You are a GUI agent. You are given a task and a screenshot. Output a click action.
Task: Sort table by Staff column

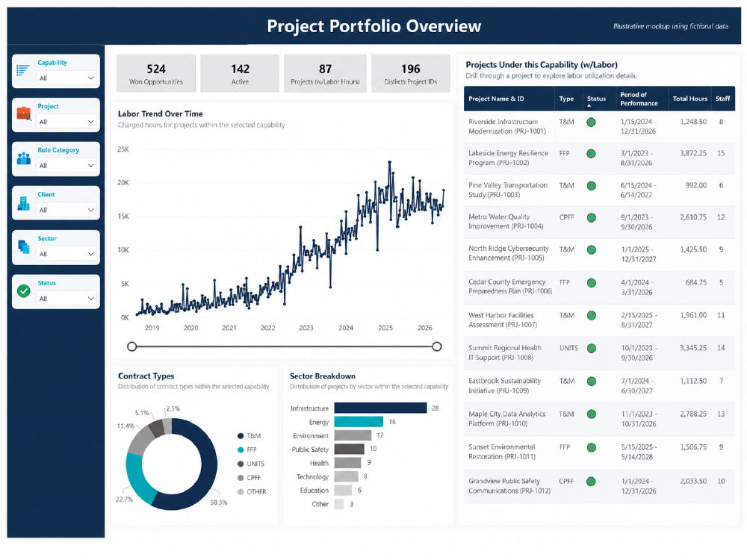coord(722,99)
